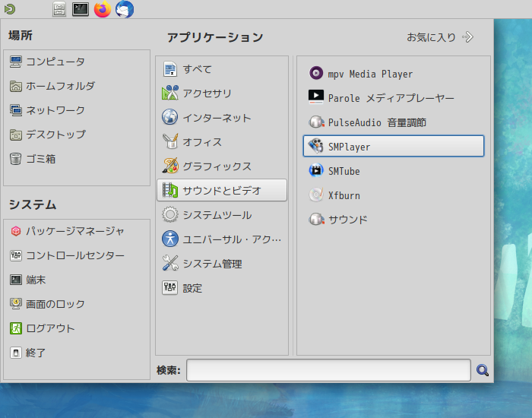
Task: Select the オフィス category
Action: (222, 141)
